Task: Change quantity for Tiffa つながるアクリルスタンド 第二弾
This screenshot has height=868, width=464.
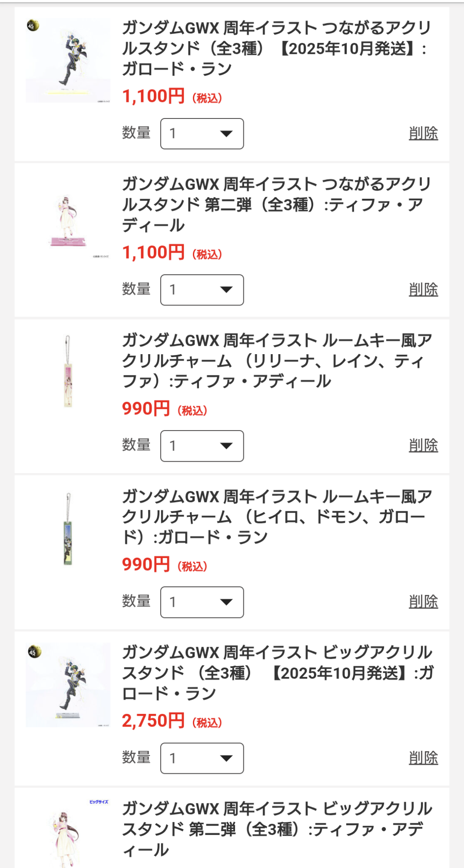Action: (202, 290)
